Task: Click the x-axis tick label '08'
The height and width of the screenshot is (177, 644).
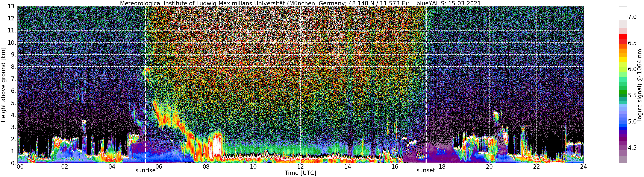Action: point(206,167)
